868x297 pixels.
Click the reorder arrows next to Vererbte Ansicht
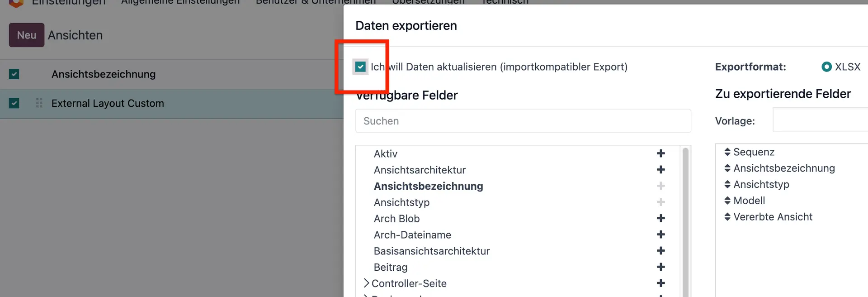pyautogui.click(x=727, y=217)
